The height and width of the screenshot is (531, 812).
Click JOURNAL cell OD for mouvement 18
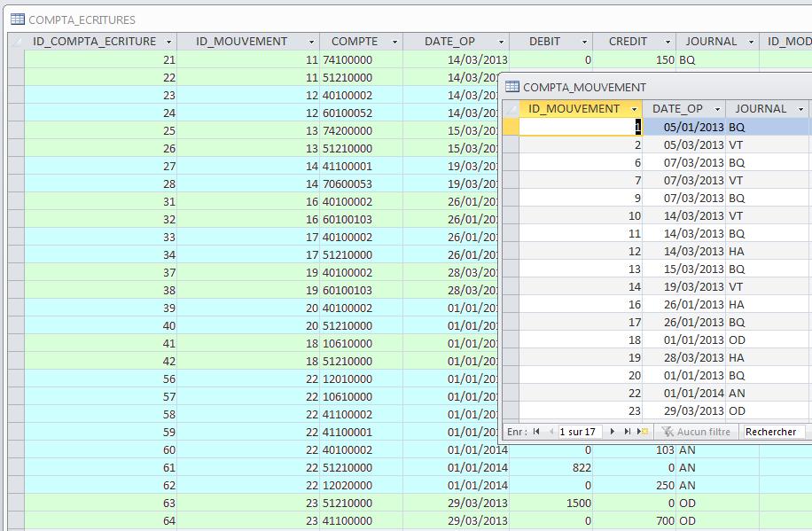pos(767,340)
